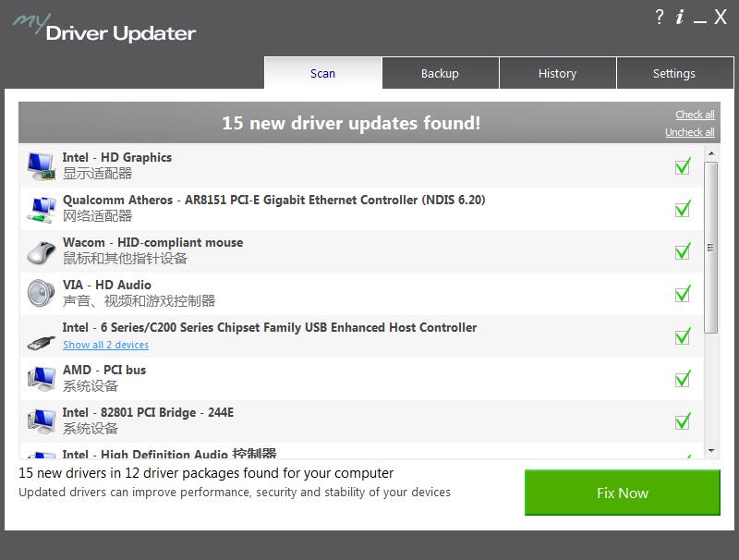The height and width of the screenshot is (560, 739).
Task: Uncheck the Intel HD Graphics driver
Action: [x=683, y=166]
